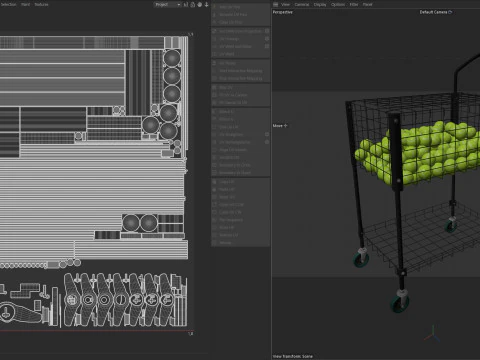Image resolution: width=480 pixels, height=360 pixels.
Task: Click the Perspective label in viewport
Action: coord(283,12)
